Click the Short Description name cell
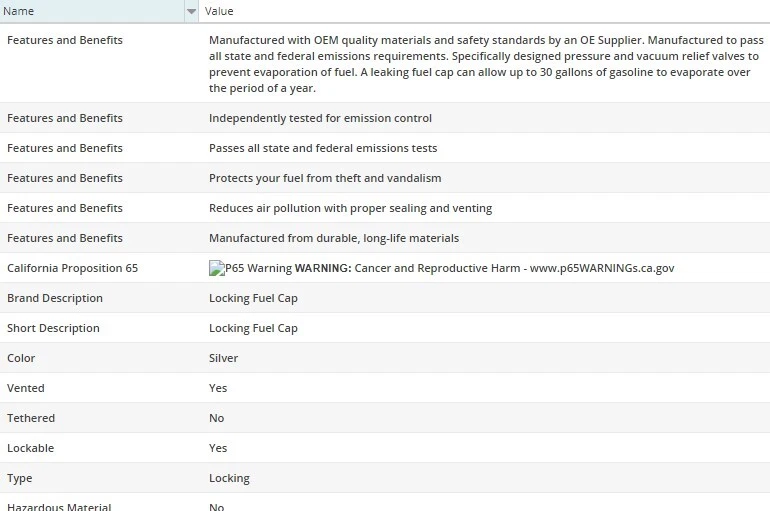 coord(53,328)
